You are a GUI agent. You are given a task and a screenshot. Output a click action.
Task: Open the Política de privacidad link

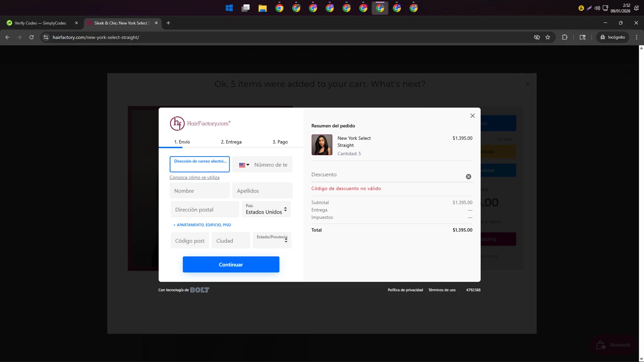[405, 290]
